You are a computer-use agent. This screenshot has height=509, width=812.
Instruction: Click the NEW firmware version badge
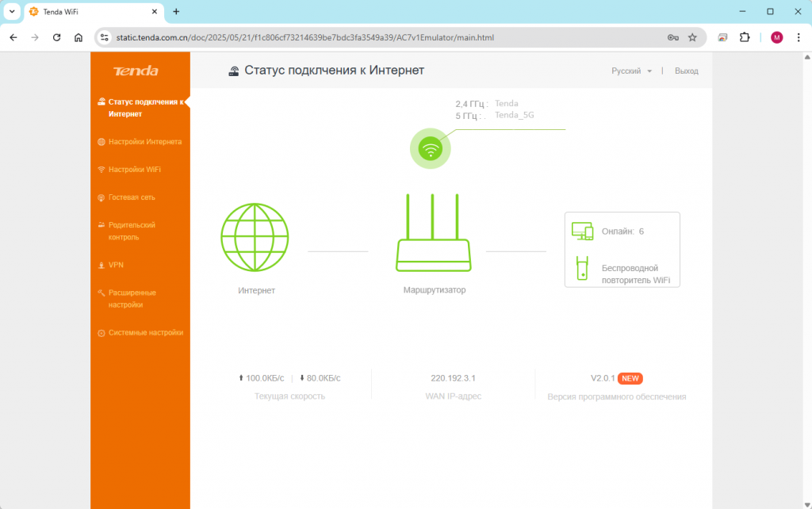[630, 378]
